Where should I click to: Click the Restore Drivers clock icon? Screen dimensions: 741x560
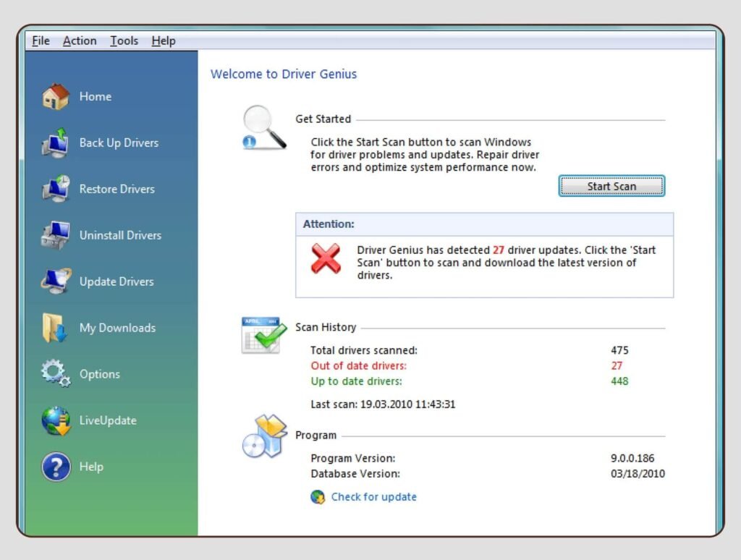pos(56,189)
